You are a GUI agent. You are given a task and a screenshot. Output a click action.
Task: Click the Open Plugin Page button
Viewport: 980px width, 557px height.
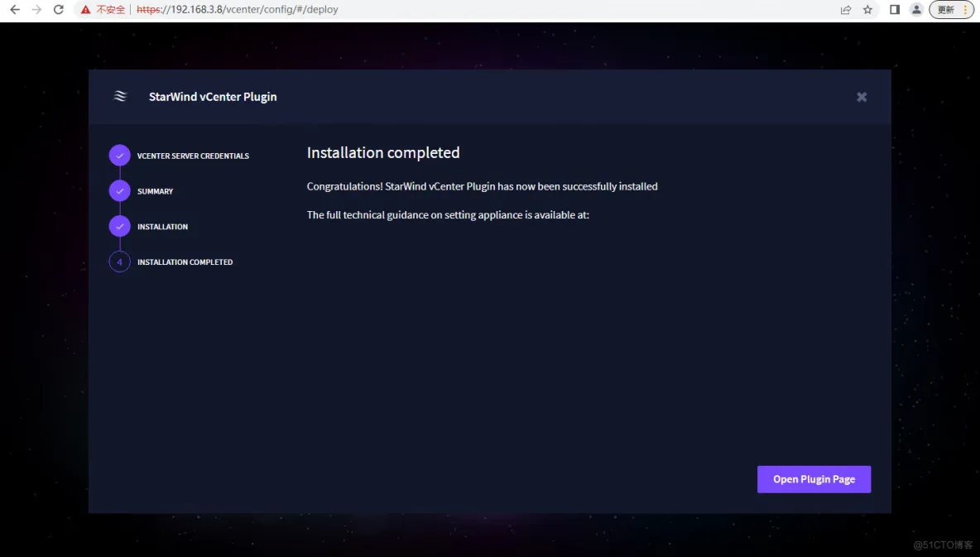point(814,479)
